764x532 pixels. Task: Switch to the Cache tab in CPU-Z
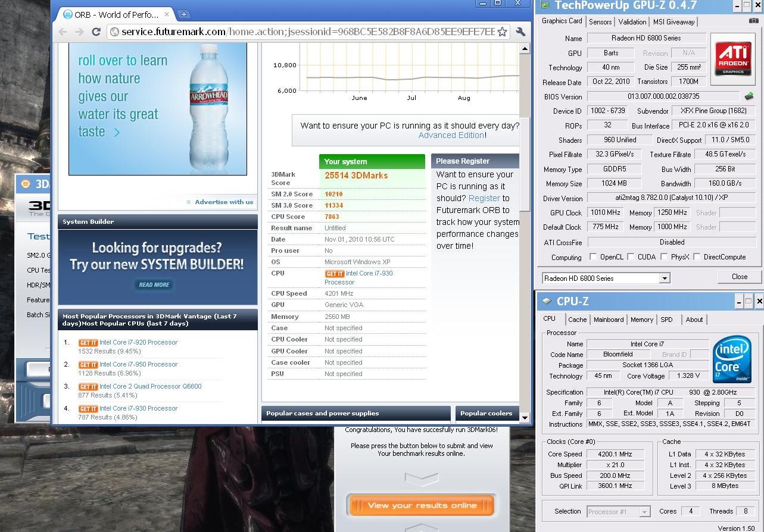577,320
